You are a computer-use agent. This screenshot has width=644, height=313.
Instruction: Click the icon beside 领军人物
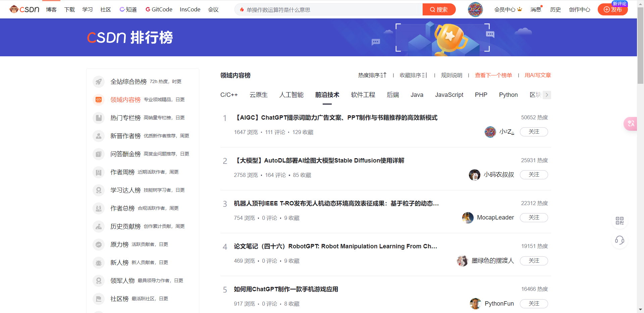click(99, 280)
